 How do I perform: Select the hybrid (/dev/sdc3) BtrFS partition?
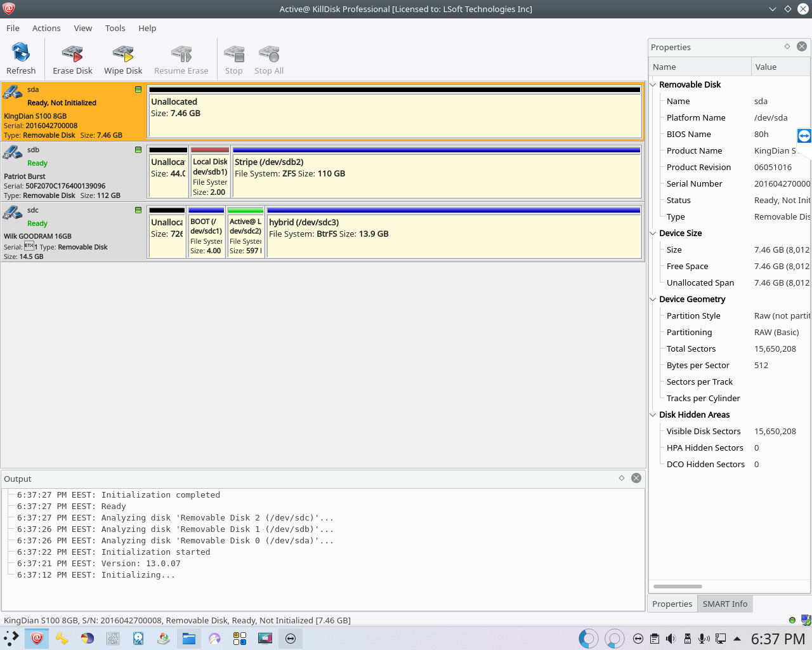pyautogui.click(x=454, y=232)
